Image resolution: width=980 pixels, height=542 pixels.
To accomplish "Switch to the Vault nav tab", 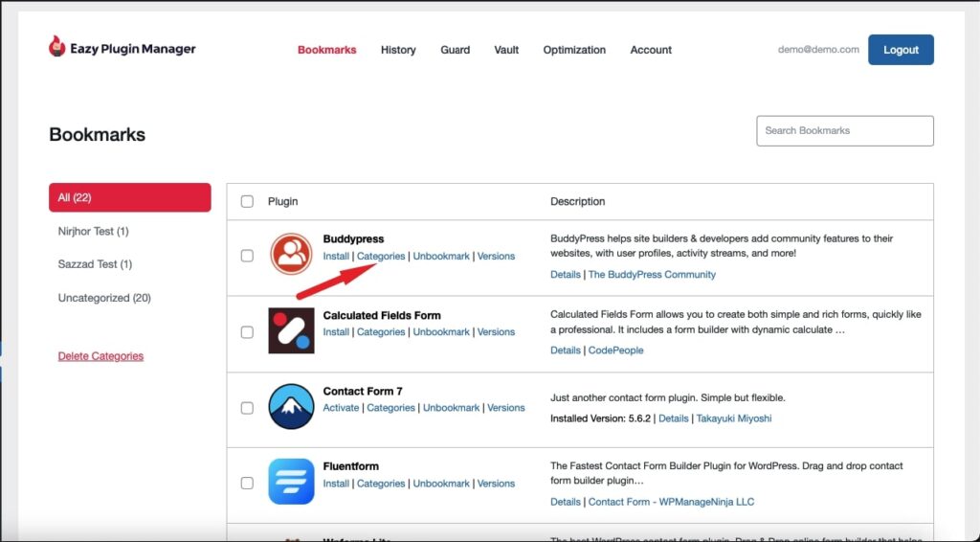I will (506, 50).
